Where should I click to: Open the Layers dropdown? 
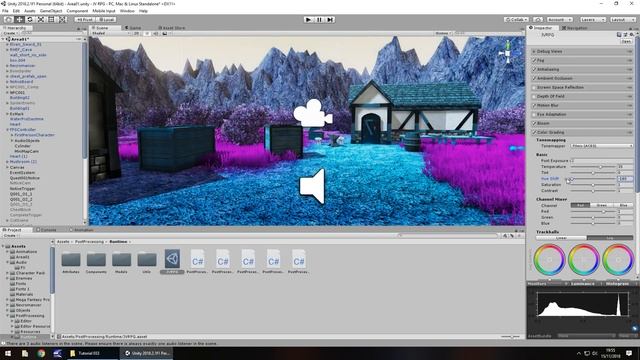point(593,19)
